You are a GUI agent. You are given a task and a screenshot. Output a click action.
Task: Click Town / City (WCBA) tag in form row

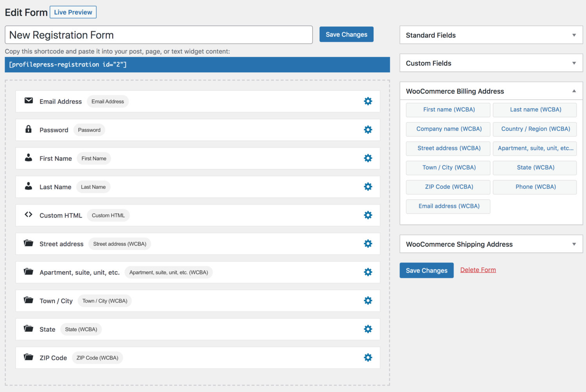(x=105, y=301)
